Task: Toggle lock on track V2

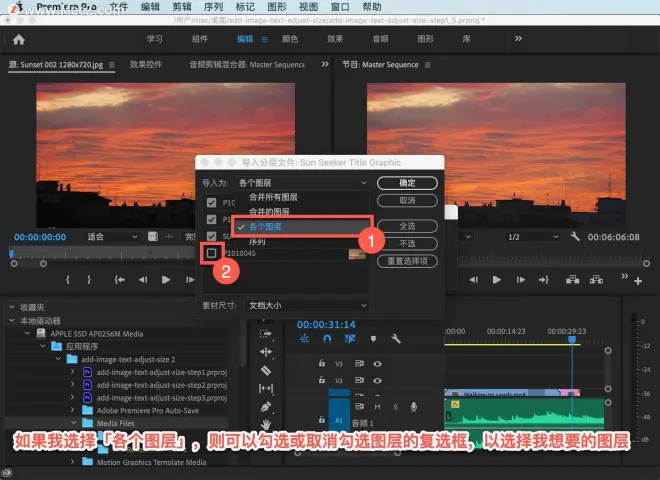Action: [x=322, y=380]
